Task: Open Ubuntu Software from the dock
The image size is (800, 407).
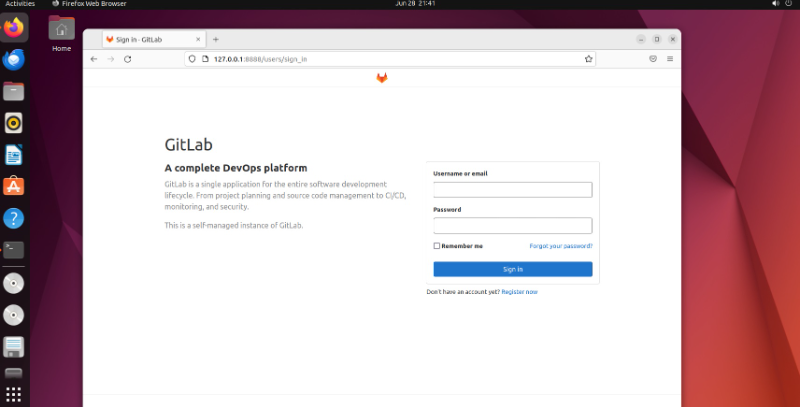Action: [14, 187]
